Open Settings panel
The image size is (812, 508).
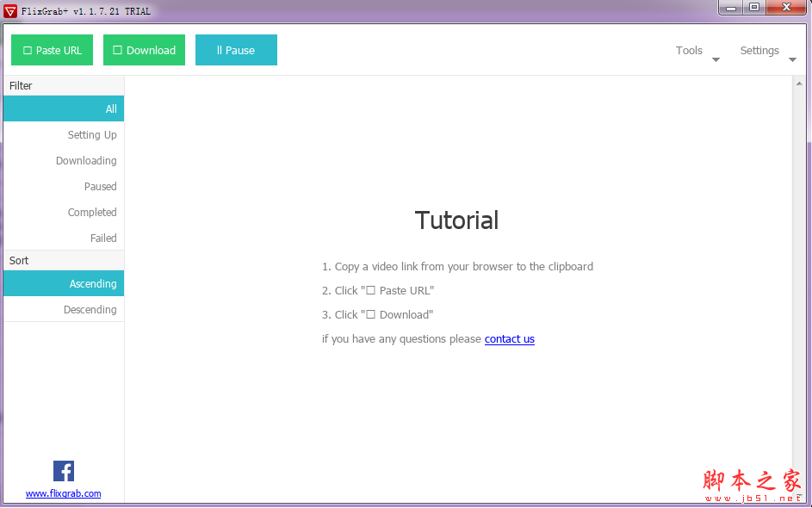tap(759, 50)
